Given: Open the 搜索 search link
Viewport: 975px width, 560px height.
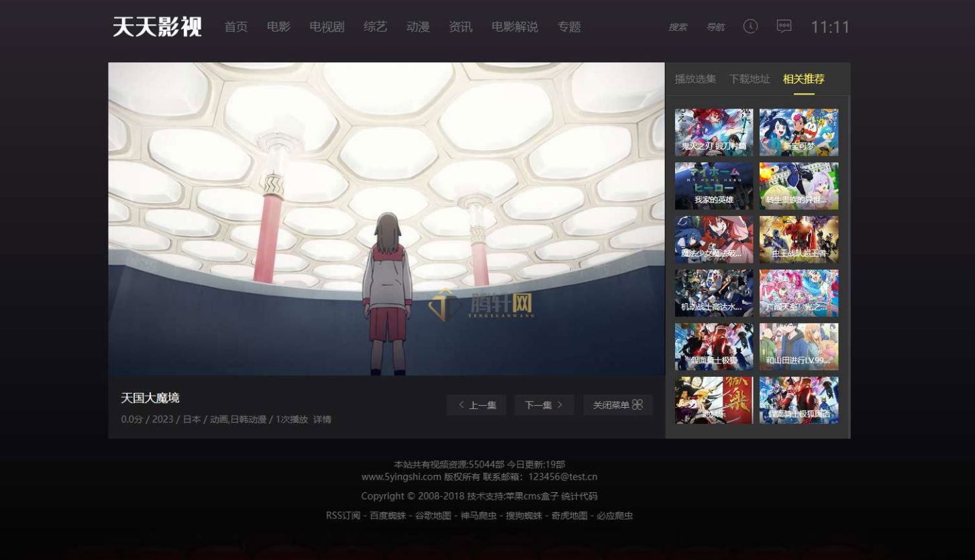Looking at the screenshot, I should tap(678, 27).
